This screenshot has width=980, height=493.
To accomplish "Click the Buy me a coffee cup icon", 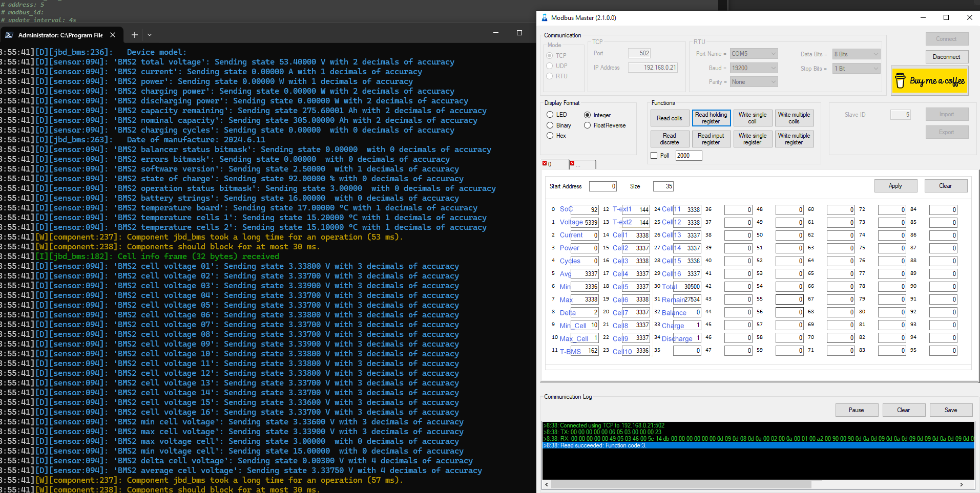I will [x=900, y=81].
